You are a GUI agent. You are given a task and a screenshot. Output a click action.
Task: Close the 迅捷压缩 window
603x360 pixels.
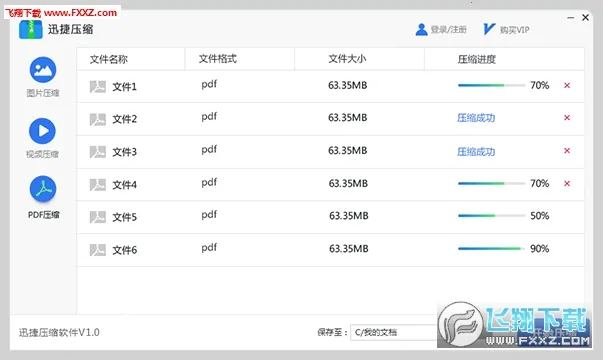coord(585,17)
